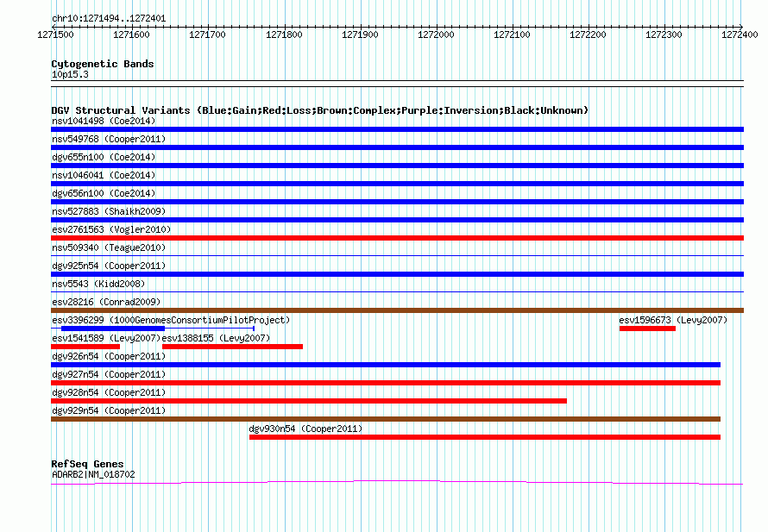Click the DGV Structural Variants track heading
This screenshot has width=768, height=532.
tap(320, 110)
